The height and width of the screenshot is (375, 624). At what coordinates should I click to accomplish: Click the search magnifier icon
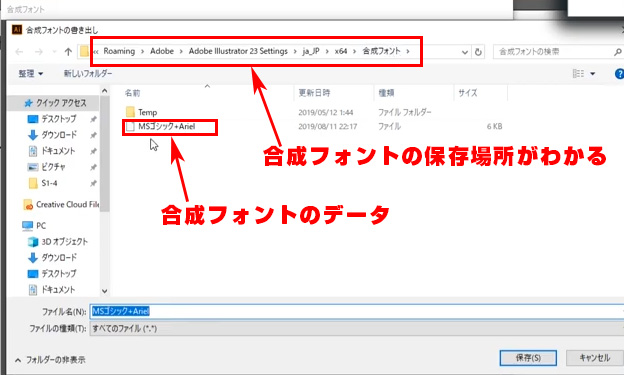[617, 52]
